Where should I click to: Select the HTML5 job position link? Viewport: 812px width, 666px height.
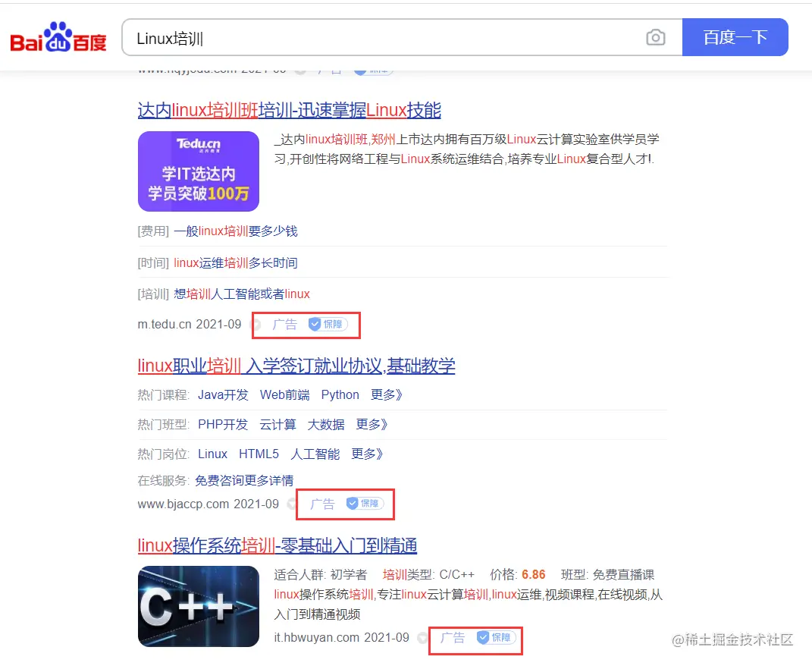pyautogui.click(x=259, y=454)
